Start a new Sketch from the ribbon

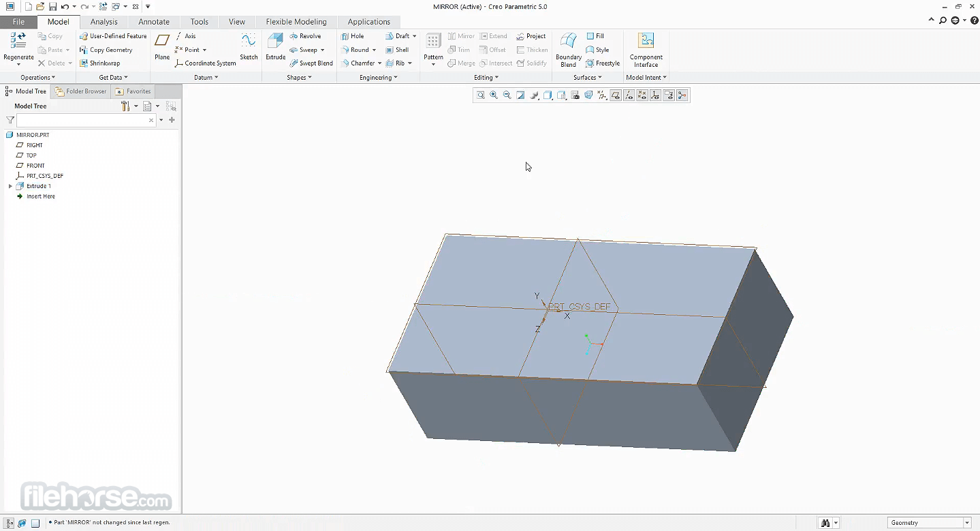249,45
